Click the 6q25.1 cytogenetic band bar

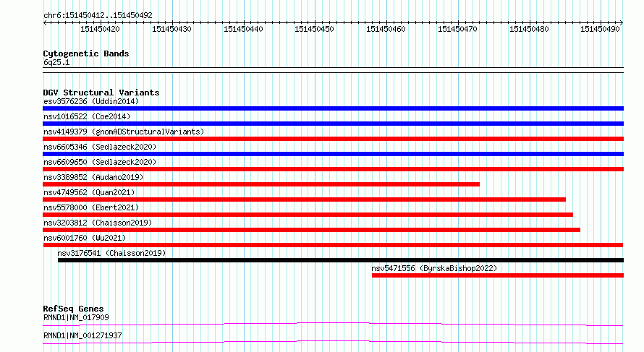click(x=333, y=70)
